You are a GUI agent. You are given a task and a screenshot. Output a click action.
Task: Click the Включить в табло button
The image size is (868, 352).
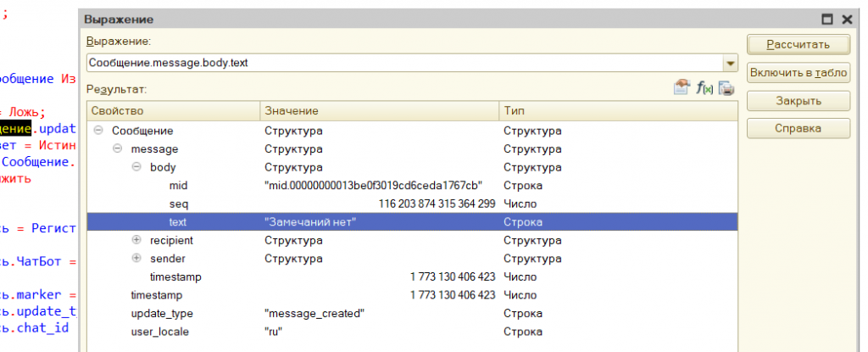798,73
